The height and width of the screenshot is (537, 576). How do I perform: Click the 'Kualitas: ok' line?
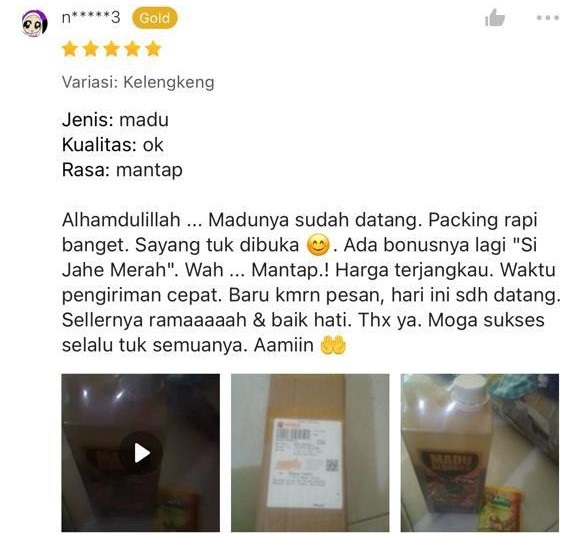[x=112, y=145]
